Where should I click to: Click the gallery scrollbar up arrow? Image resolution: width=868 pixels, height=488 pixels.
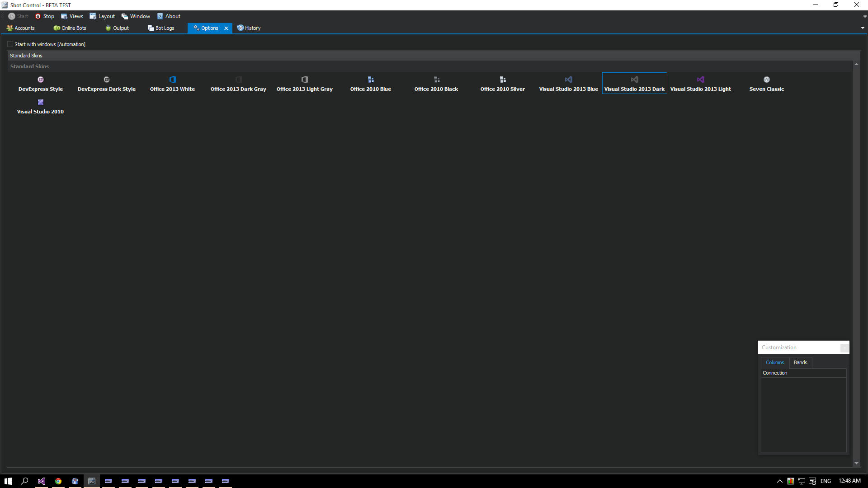(856, 65)
